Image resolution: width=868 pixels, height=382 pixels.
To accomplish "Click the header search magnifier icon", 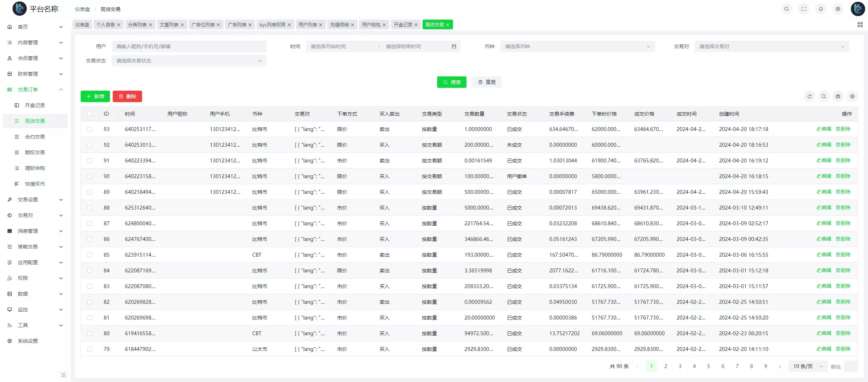I will (x=786, y=9).
